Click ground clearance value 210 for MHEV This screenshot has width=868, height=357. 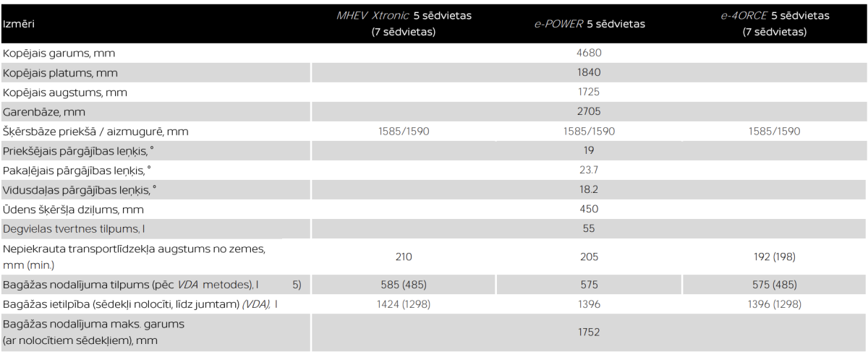tap(404, 255)
